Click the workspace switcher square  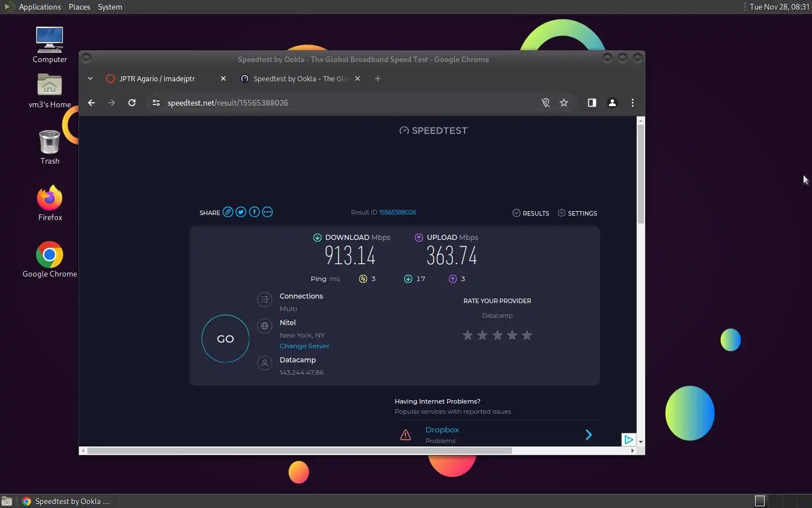click(x=760, y=501)
